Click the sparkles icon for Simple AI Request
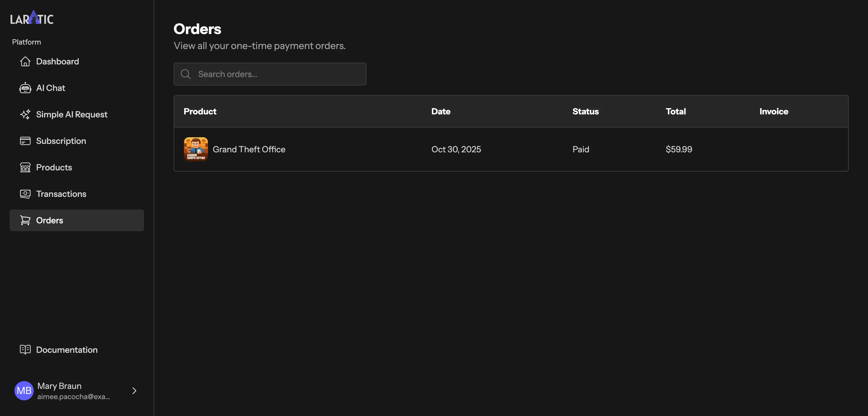The height and width of the screenshot is (416, 868). coord(25,114)
